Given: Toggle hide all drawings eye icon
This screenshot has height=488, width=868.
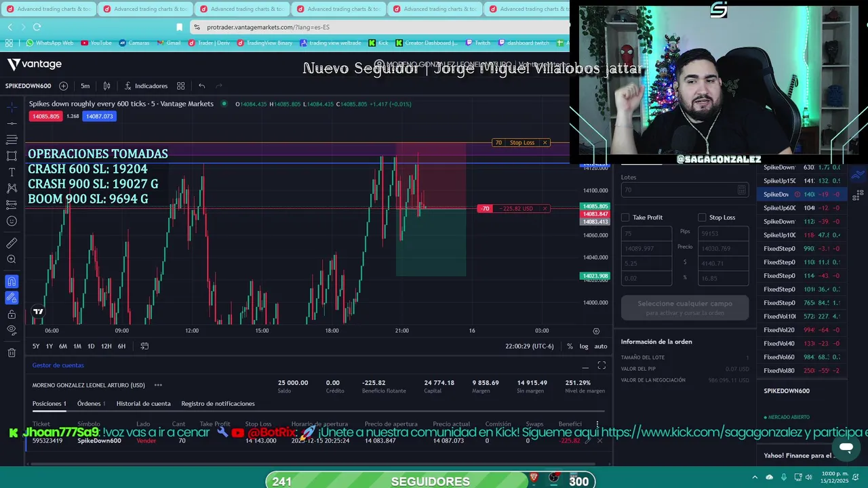Looking at the screenshot, I should click(12, 331).
